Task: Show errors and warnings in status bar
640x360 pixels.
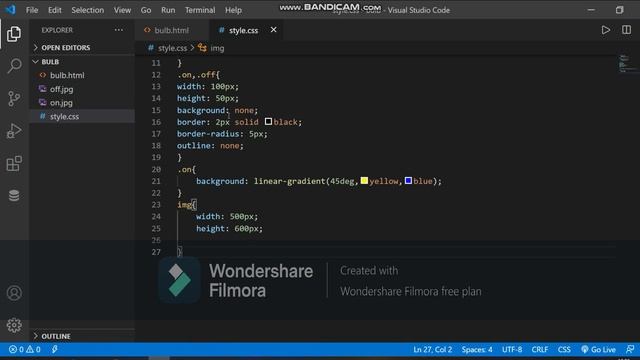Action: coord(24,349)
